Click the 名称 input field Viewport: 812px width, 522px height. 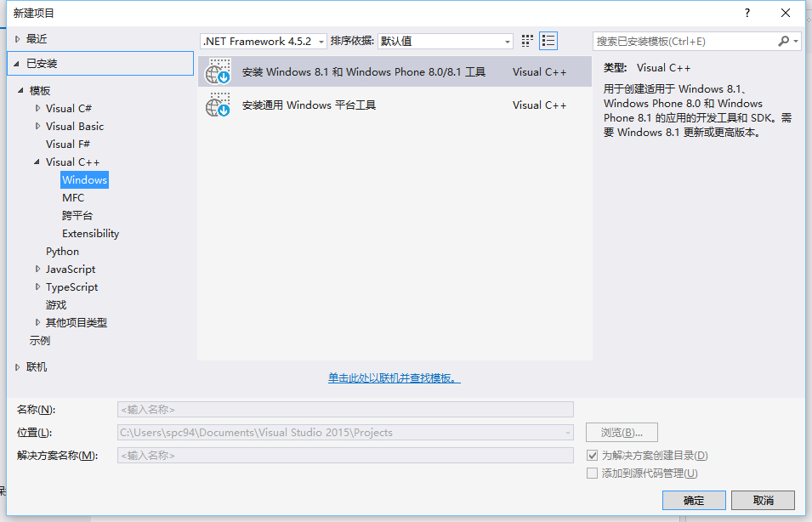point(345,410)
